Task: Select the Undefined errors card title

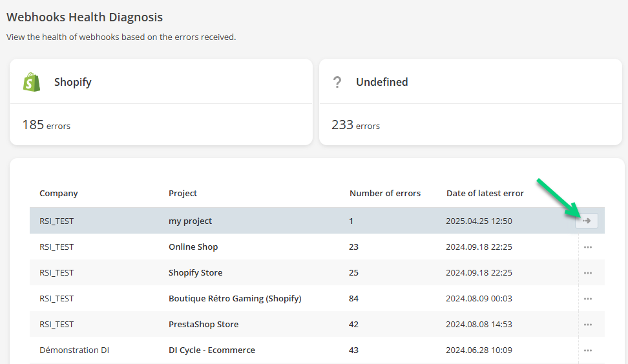Action: tap(382, 82)
